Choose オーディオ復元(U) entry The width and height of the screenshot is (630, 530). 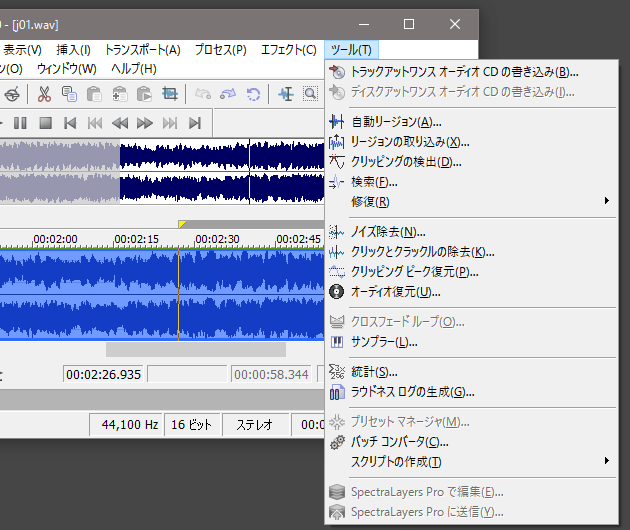point(472,292)
